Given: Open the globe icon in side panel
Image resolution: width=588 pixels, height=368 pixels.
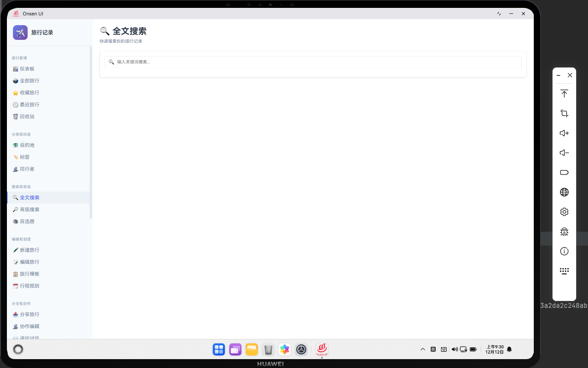Looking at the screenshot, I should pos(564,192).
